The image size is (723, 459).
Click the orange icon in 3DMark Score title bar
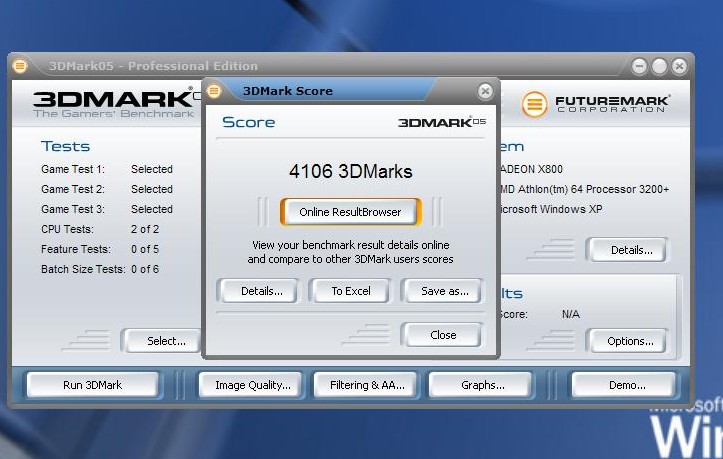(x=213, y=91)
